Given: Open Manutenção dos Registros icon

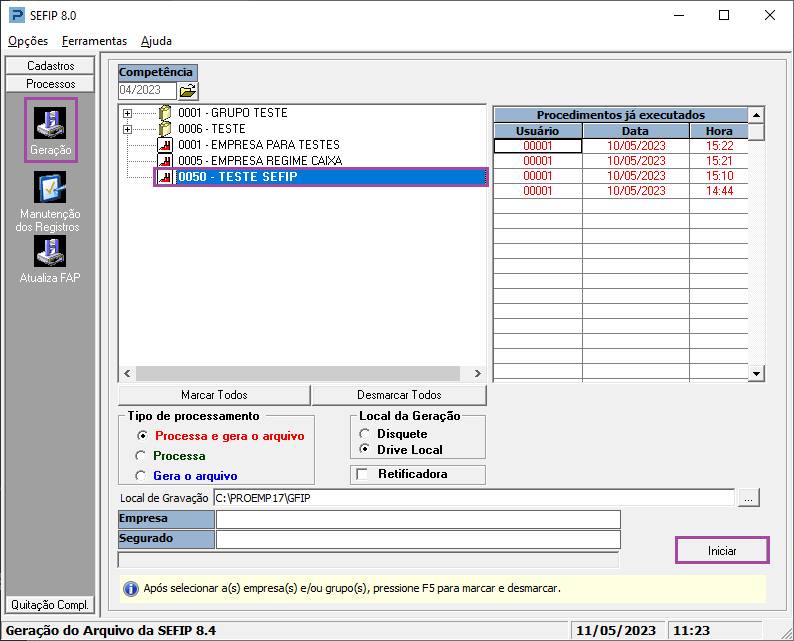Looking at the screenshot, I should click(x=50, y=187).
